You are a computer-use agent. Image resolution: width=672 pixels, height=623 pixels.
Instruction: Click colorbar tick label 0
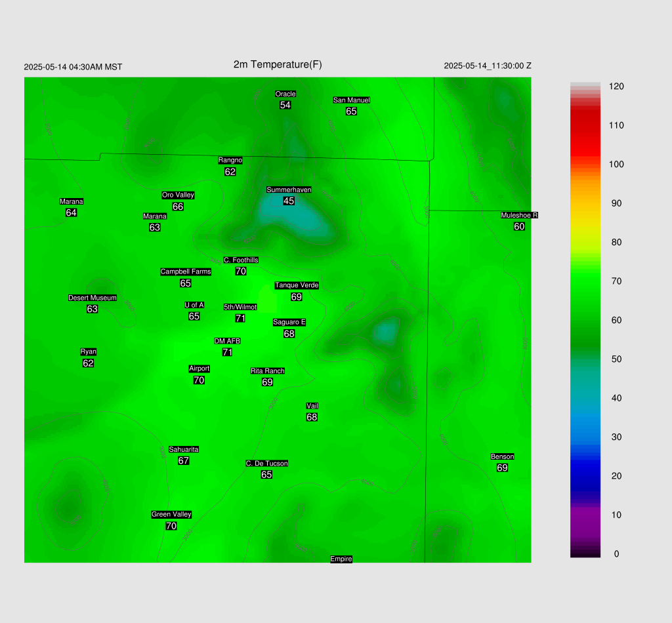point(616,554)
